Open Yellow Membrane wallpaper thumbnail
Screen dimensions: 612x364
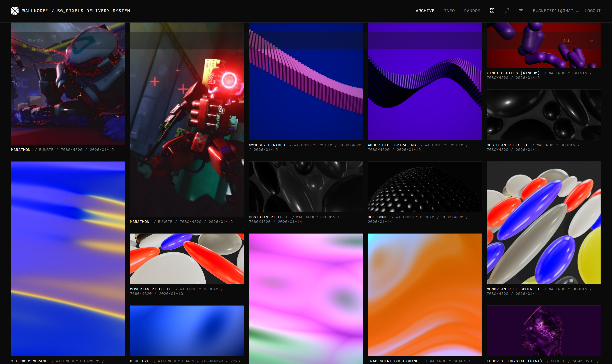(68, 259)
